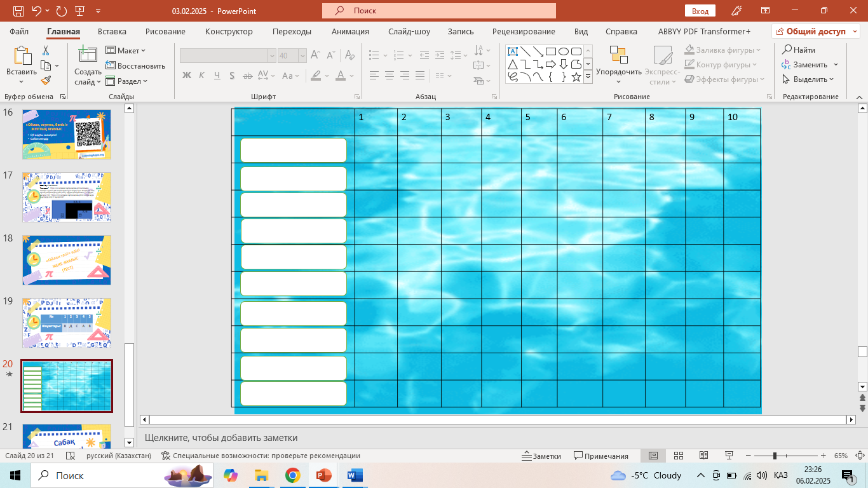Cut selection with the scissors icon
The image size is (868, 488).
[46, 50]
